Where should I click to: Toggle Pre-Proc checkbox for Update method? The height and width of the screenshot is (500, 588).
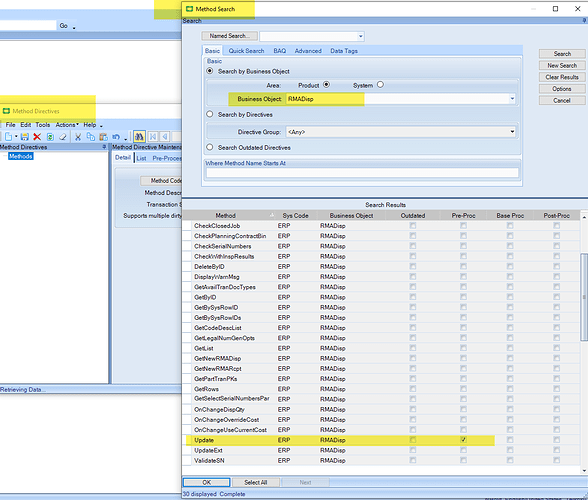pyautogui.click(x=464, y=440)
